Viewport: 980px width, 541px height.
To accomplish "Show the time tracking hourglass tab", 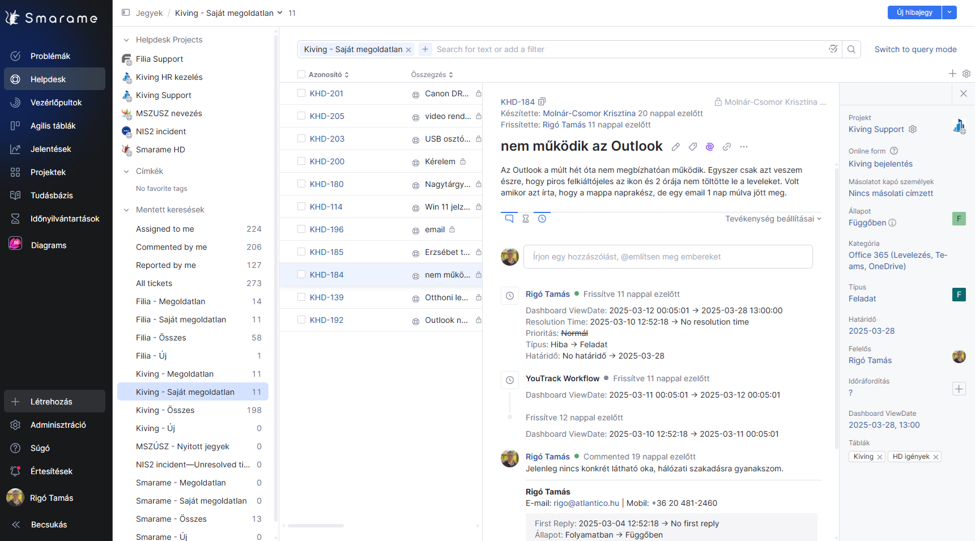I will [526, 219].
